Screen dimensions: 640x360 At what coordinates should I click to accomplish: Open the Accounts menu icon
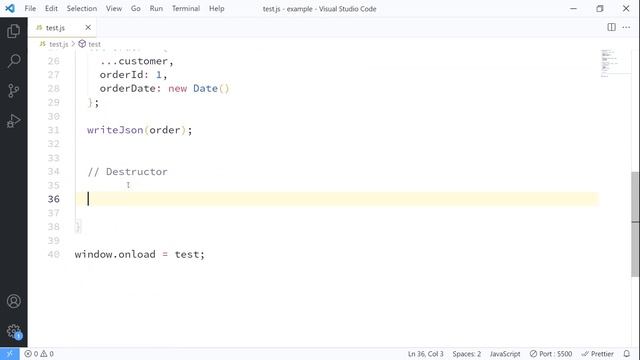tap(13, 301)
